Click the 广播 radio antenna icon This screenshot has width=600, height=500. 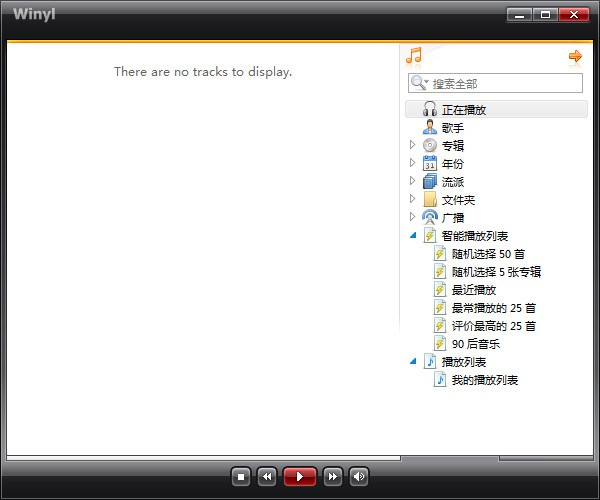[430, 217]
